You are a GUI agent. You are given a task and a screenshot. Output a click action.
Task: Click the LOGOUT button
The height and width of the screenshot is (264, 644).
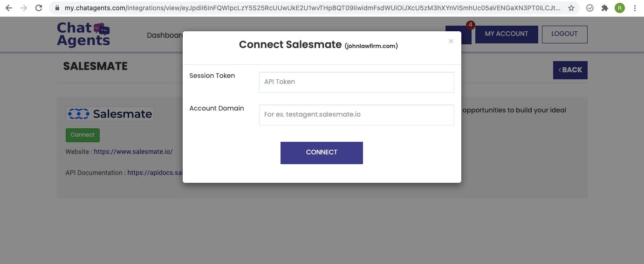point(564,34)
